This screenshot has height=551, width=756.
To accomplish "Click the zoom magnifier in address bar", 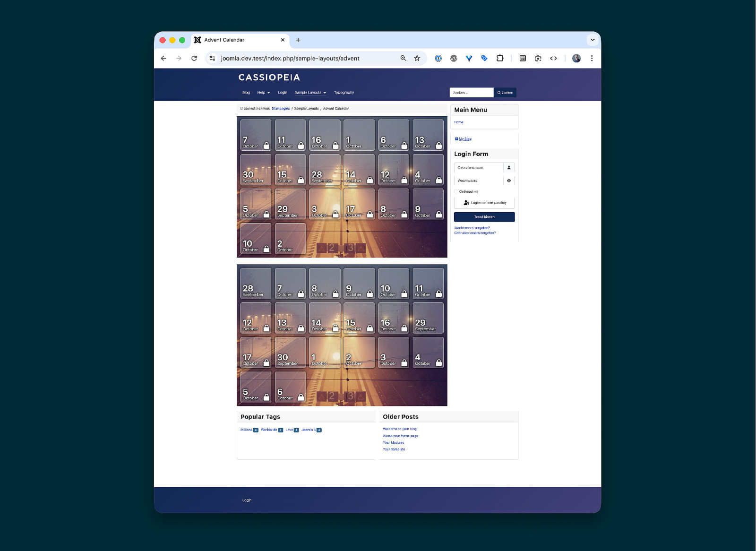I will click(x=403, y=58).
